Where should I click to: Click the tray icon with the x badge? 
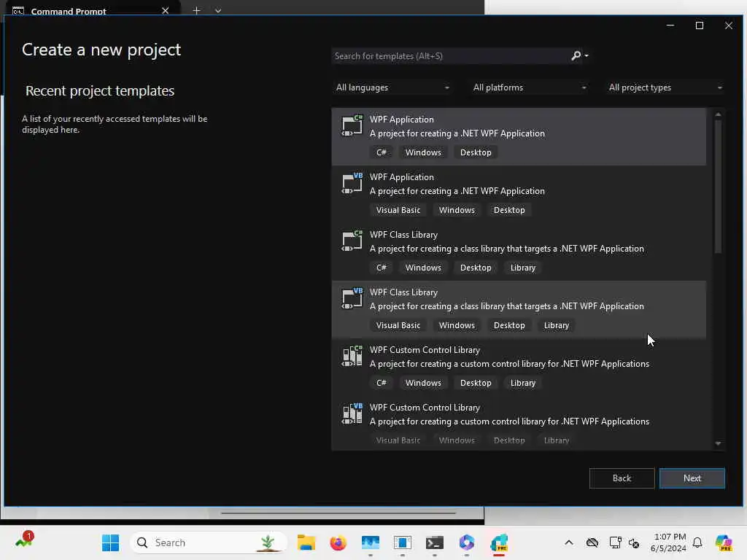point(634,542)
